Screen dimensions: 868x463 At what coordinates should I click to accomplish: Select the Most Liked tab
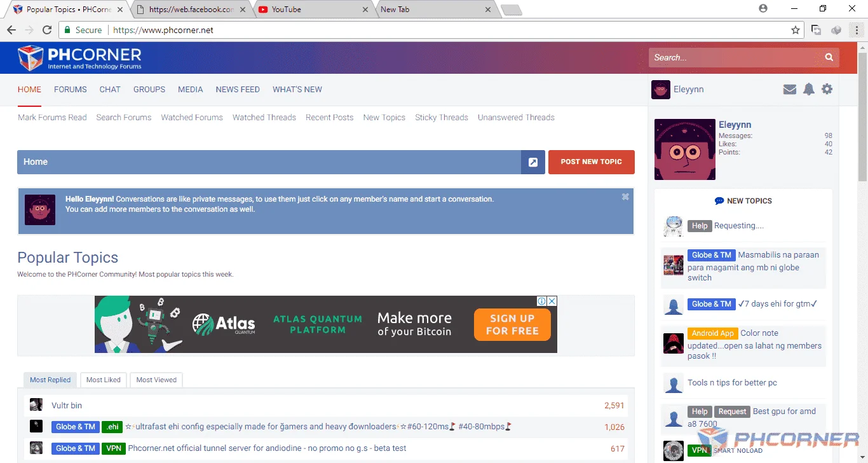104,380
